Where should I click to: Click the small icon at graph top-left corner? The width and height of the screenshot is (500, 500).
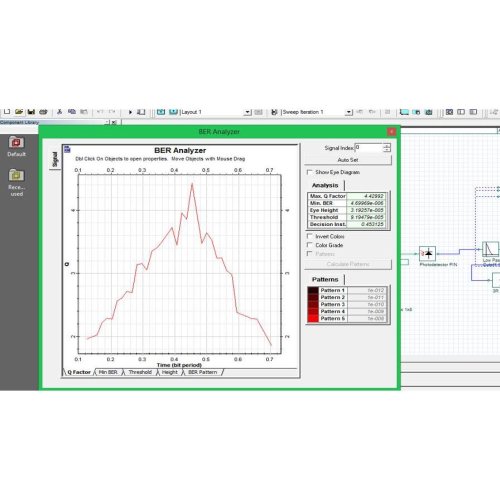click(67, 149)
